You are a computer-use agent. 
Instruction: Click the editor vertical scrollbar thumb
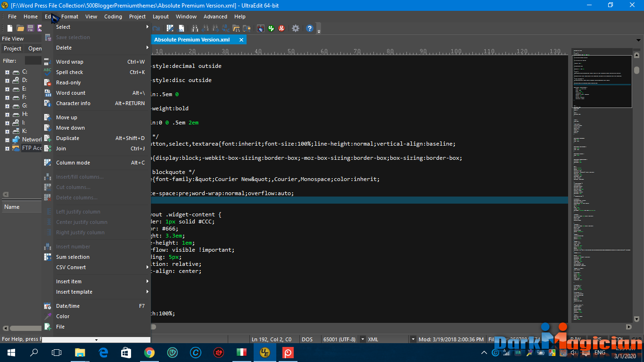click(x=636, y=70)
